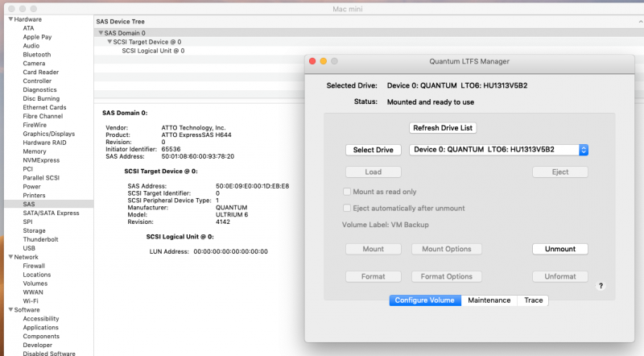Select Parallel SCSI in sidebar

click(x=41, y=178)
